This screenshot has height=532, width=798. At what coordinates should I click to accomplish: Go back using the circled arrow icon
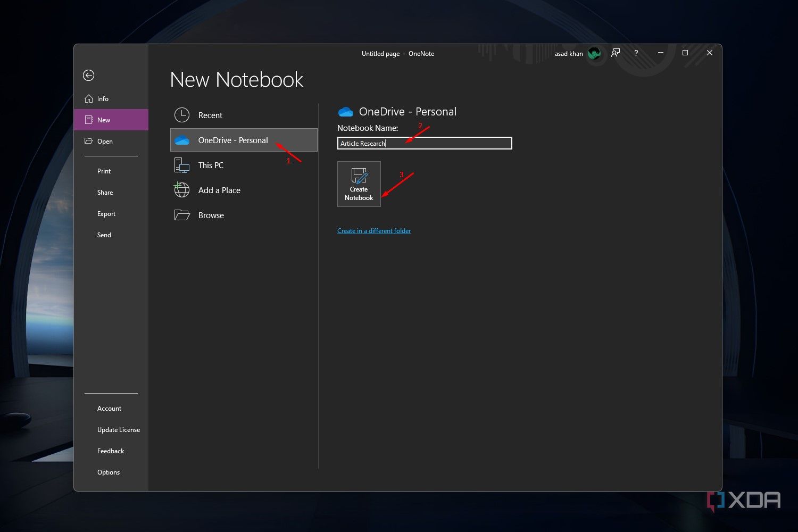tap(89, 76)
